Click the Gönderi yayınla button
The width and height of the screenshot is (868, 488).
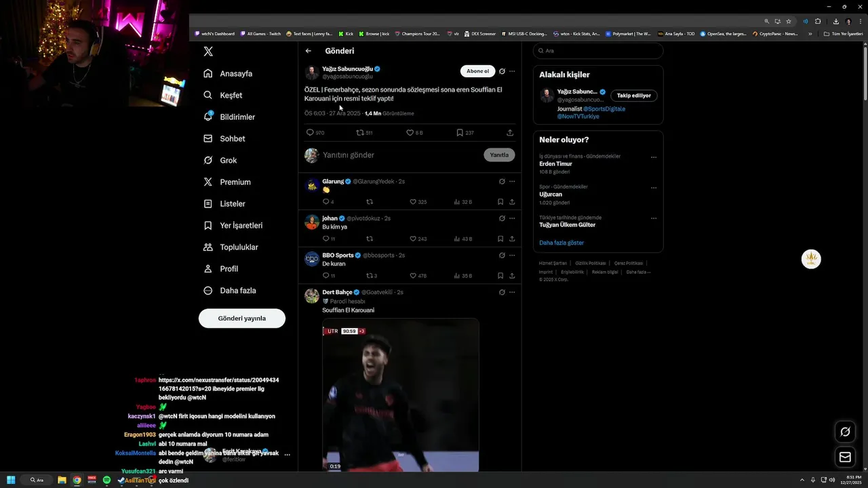tap(242, 318)
